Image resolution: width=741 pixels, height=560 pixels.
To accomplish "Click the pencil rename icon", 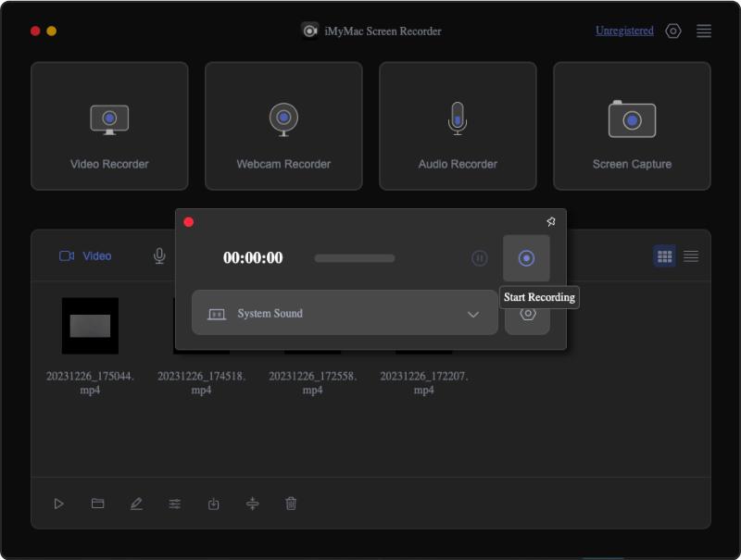I will tap(136, 504).
